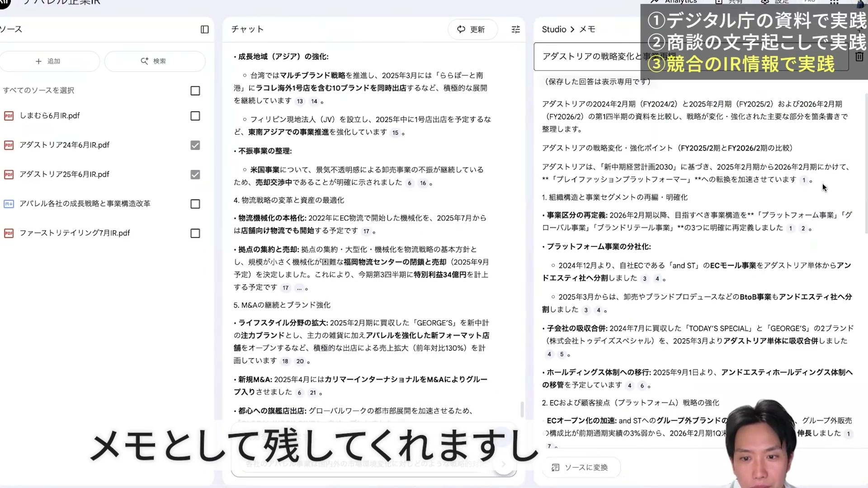Uncheck the アダストリア24年6月IR.pdf checkbox

pos(195,145)
